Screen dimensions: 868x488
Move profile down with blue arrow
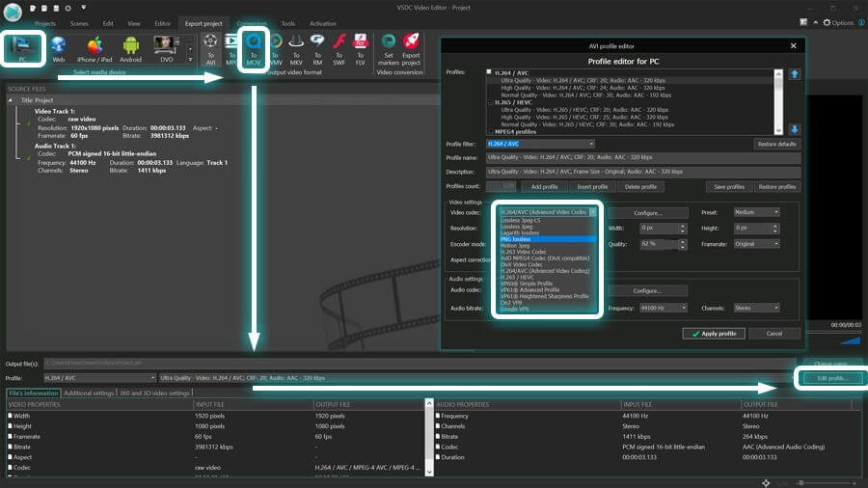795,129
